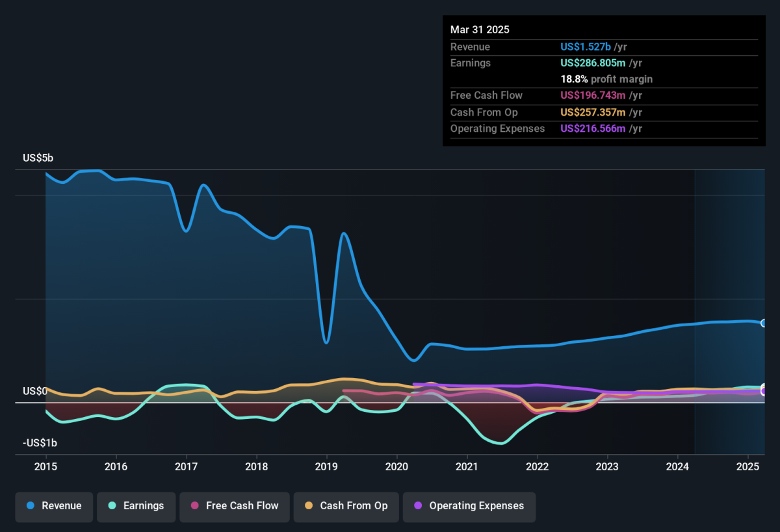Click the pink Free Cash Flow dot
780x532 pixels.
(x=194, y=506)
